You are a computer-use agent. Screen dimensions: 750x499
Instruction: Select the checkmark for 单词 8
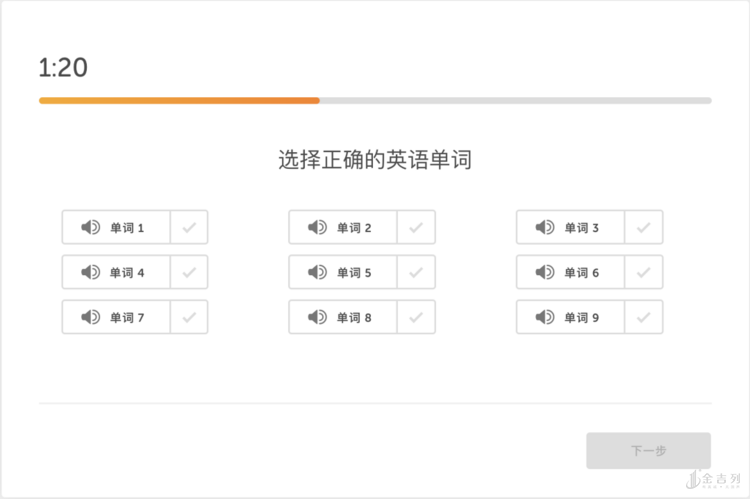(416, 317)
